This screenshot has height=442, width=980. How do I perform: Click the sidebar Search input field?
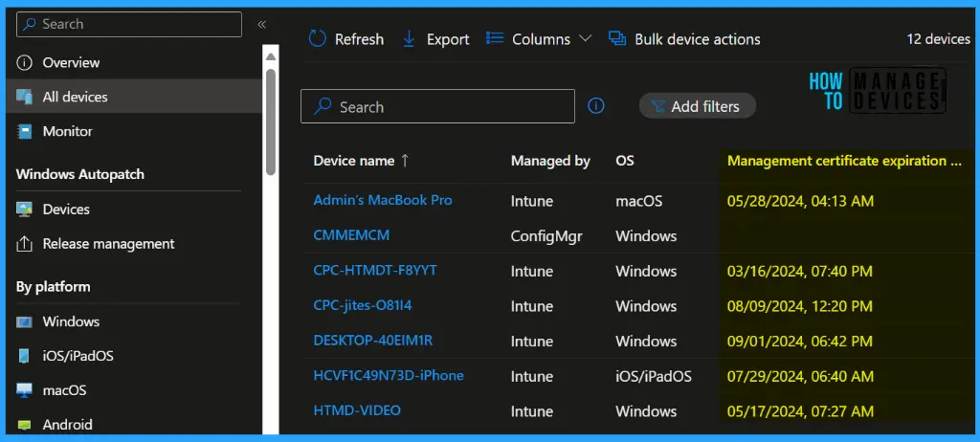pyautogui.click(x=129, y=24)
